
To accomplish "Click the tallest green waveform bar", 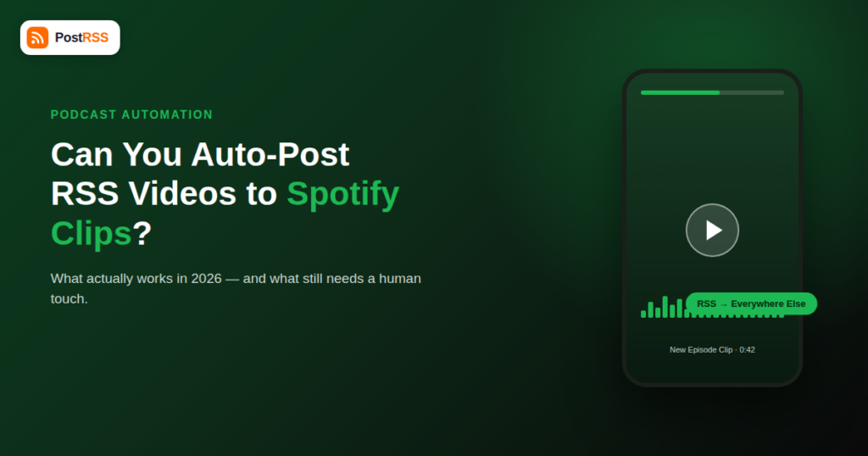I will (x=665, y=307).
